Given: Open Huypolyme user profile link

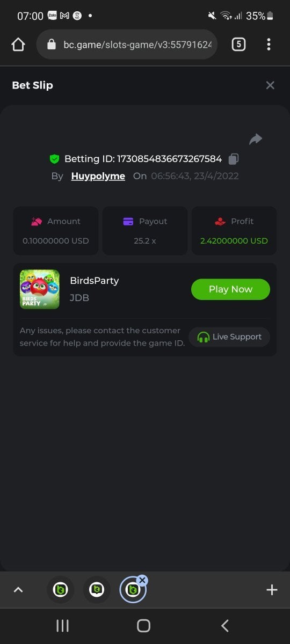Looking at the screenshot, I should point(98,176).
